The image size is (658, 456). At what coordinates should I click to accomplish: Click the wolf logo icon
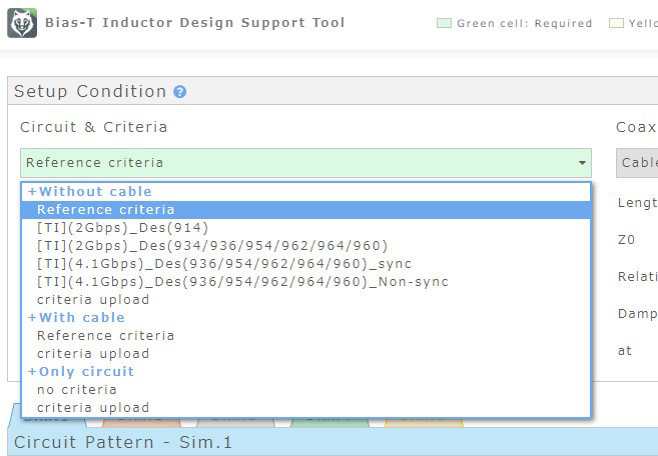pos(22,23)
